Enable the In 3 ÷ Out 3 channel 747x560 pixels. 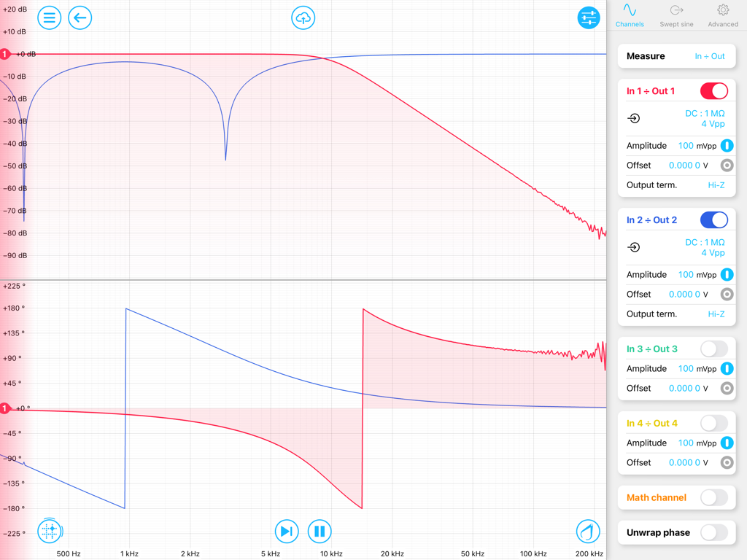coord(713,349)
